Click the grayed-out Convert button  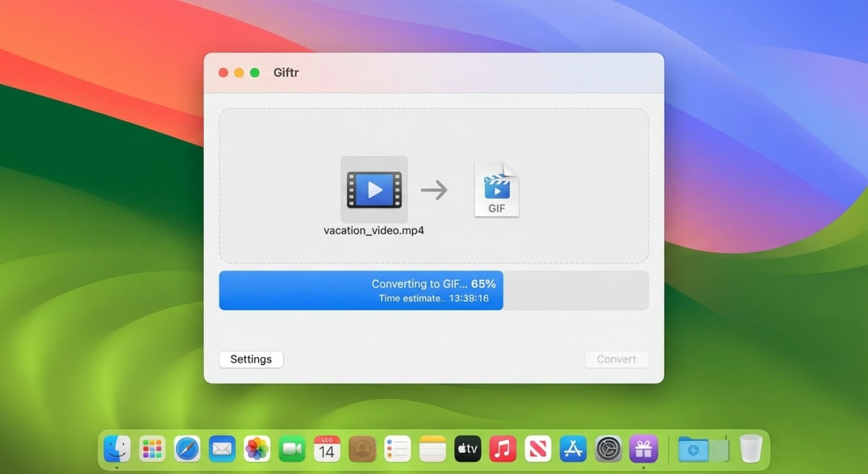[616, 359]
